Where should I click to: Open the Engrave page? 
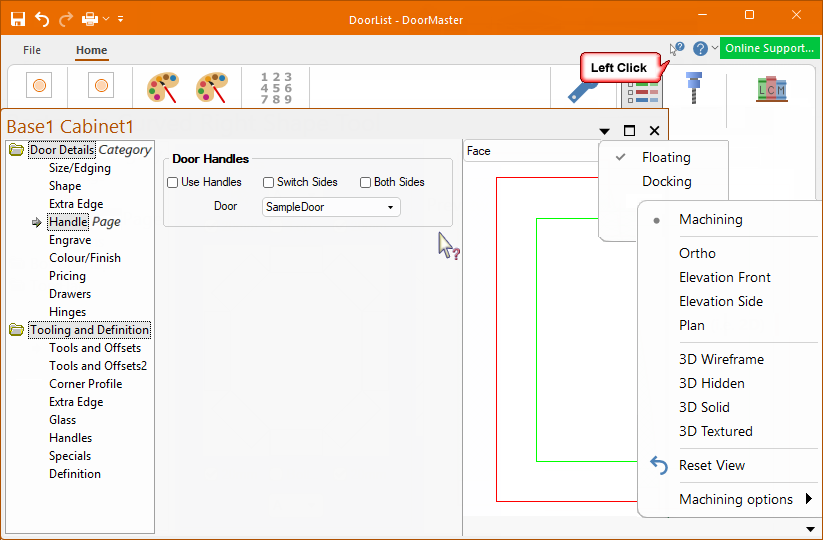point(70,240)
